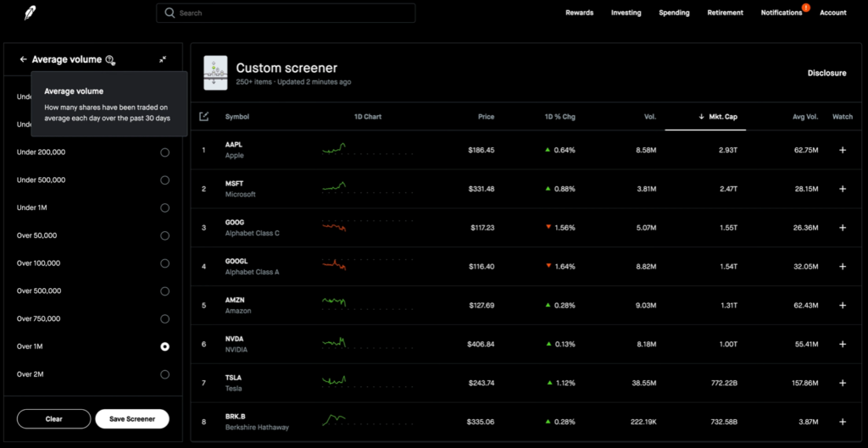
Task: Sort by Symbol column header
Action: coord(237,117)
